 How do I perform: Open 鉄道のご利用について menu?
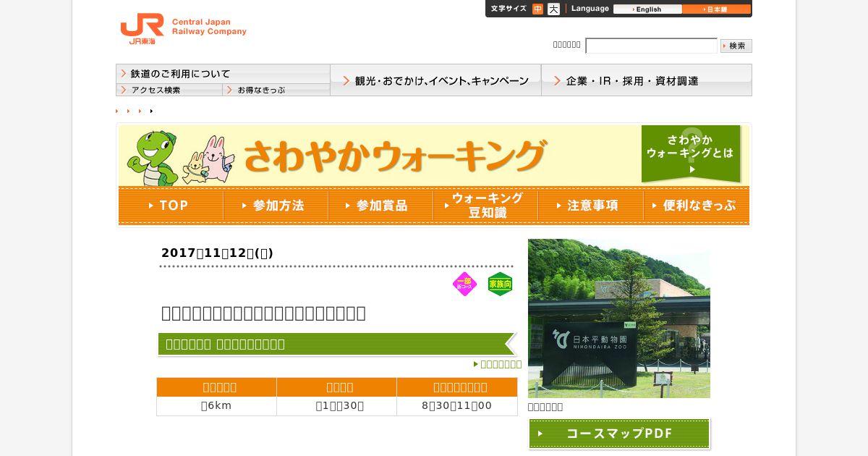(223, 74)
